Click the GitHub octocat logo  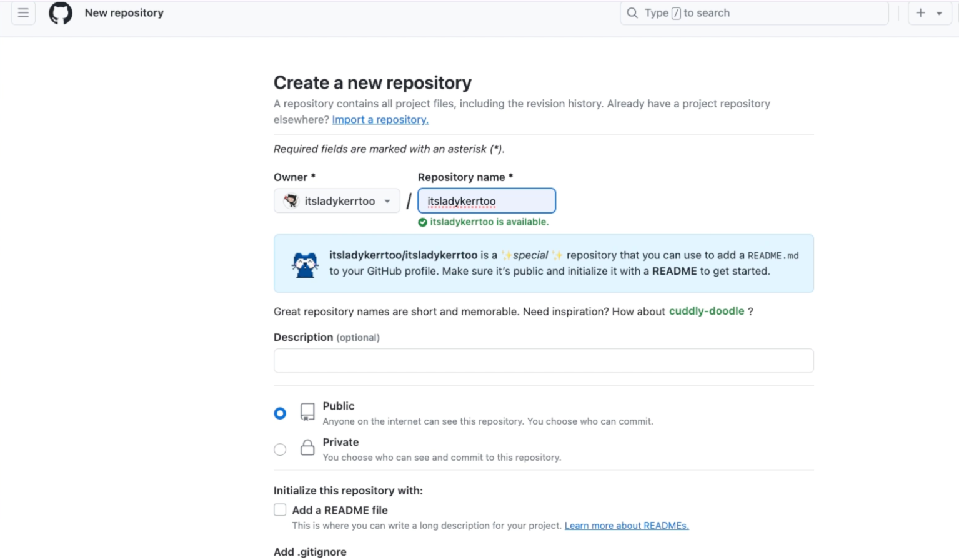pyautogui.click(x=60, y=12)
